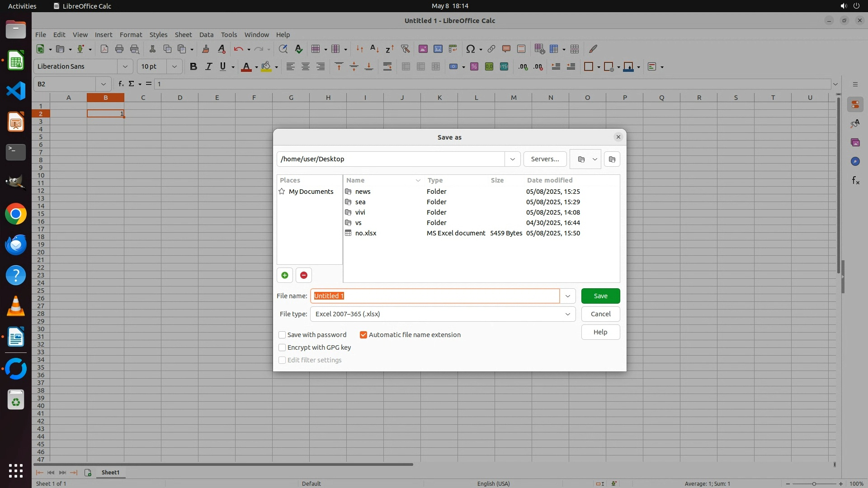Launch Visual Studio Code from the dock
868x488 pixels.
[16, 91]
